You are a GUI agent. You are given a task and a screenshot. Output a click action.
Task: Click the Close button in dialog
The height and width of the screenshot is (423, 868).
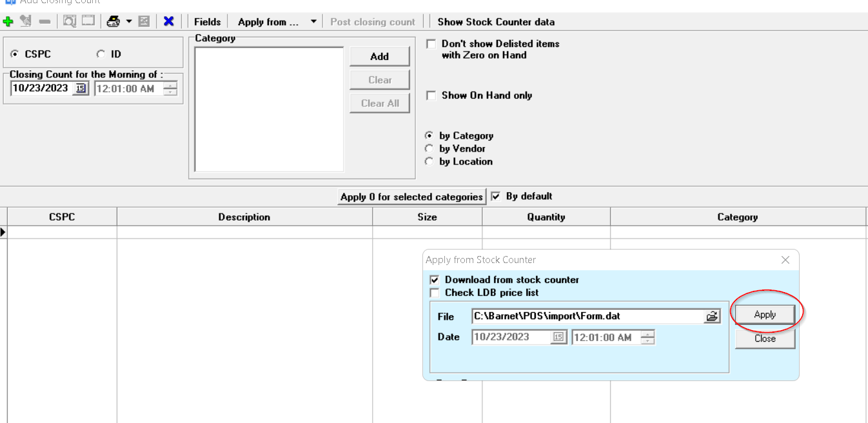pos(765,339)
